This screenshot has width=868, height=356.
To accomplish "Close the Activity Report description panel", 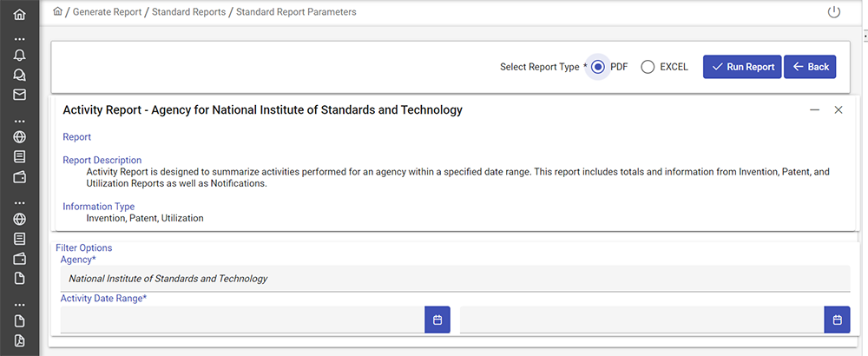I will (x=838, y=110).
